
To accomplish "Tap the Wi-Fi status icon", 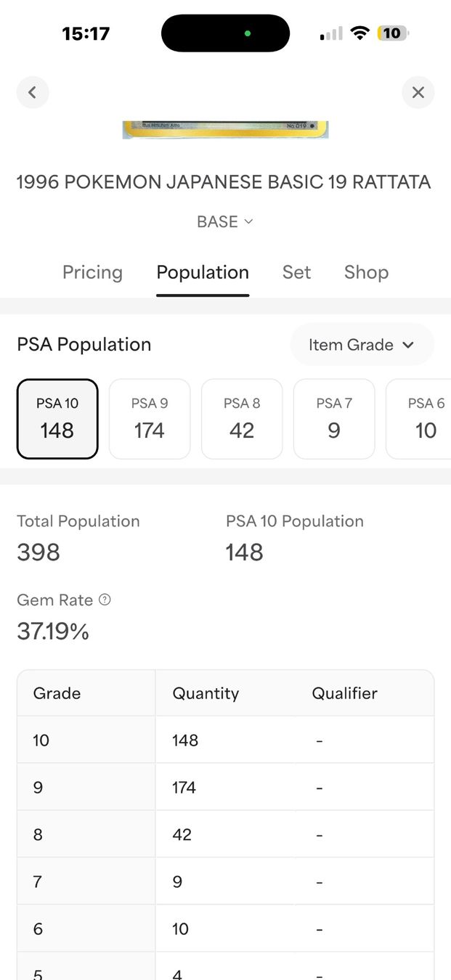I will tap(359, 33).
